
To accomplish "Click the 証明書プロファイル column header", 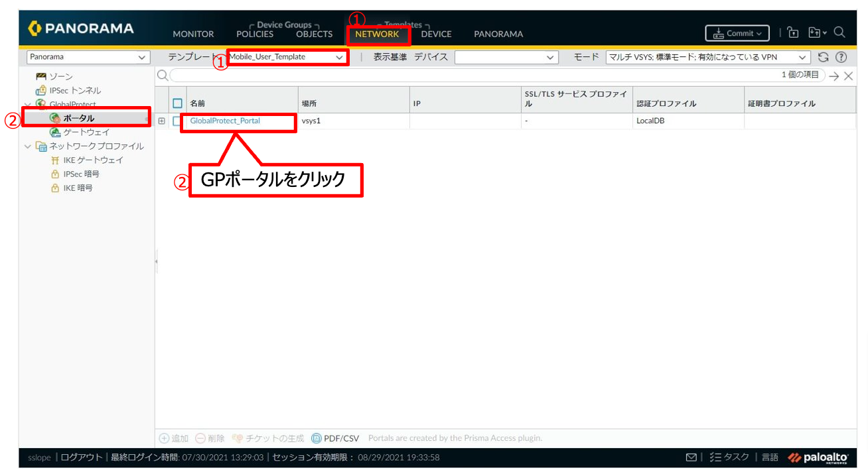I will click(782, 103).
